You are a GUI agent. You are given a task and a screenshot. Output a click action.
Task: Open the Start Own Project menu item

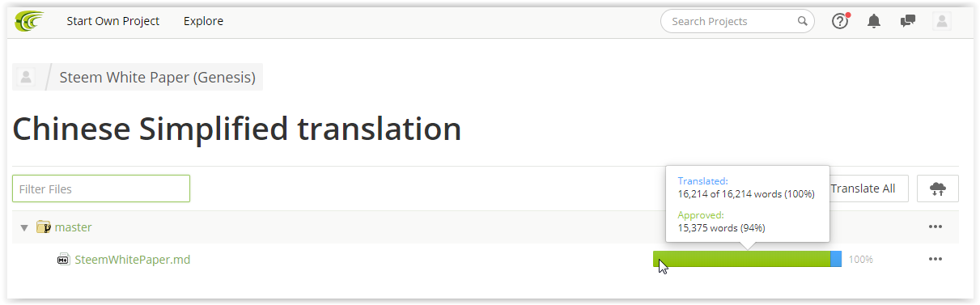(113, 21)
